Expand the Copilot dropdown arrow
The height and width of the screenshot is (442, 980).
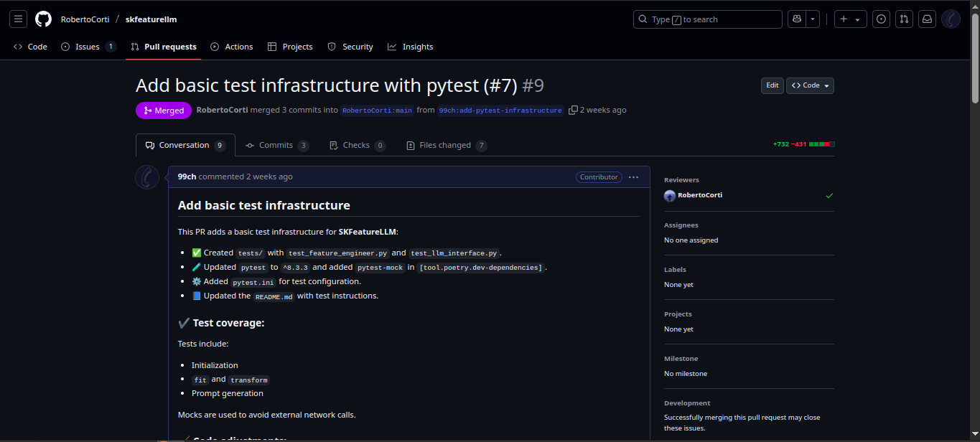[x=812, y=19]
